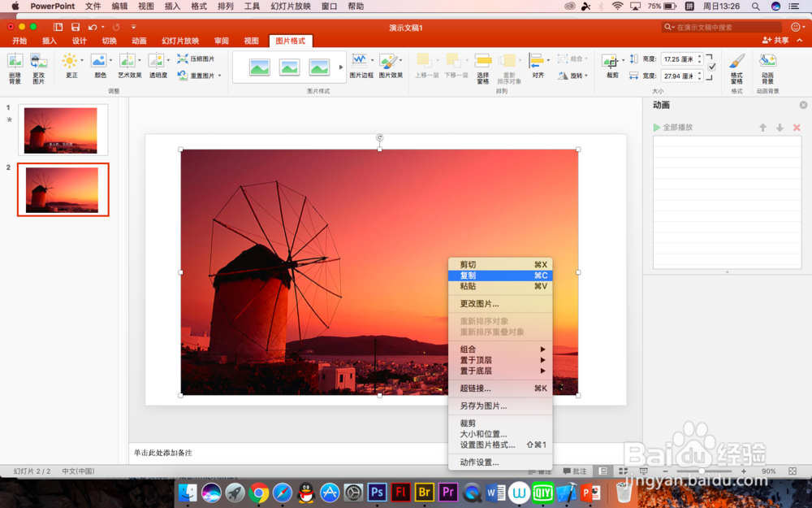
Task: Open the 插入 menu in the menu bar
Action: pos(172,7)
